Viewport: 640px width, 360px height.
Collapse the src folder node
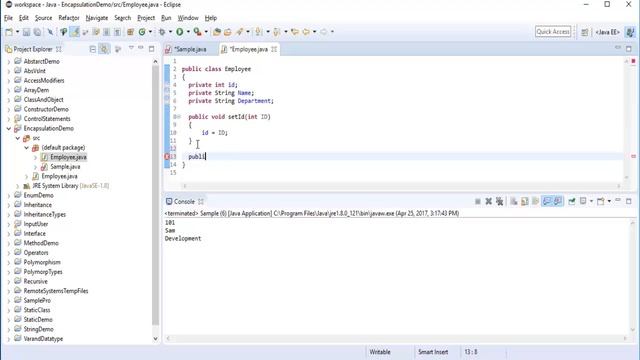[18, 138]
